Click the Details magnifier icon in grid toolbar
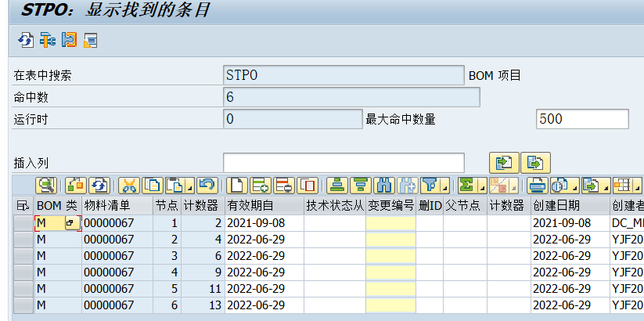Viewport: 644px width, 321px height. (x=46, y=186)
